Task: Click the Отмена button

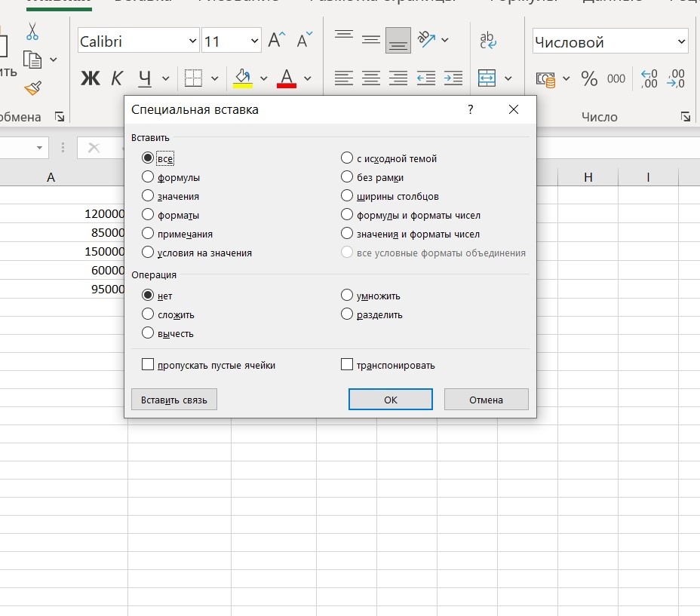Action: [487, 400]
